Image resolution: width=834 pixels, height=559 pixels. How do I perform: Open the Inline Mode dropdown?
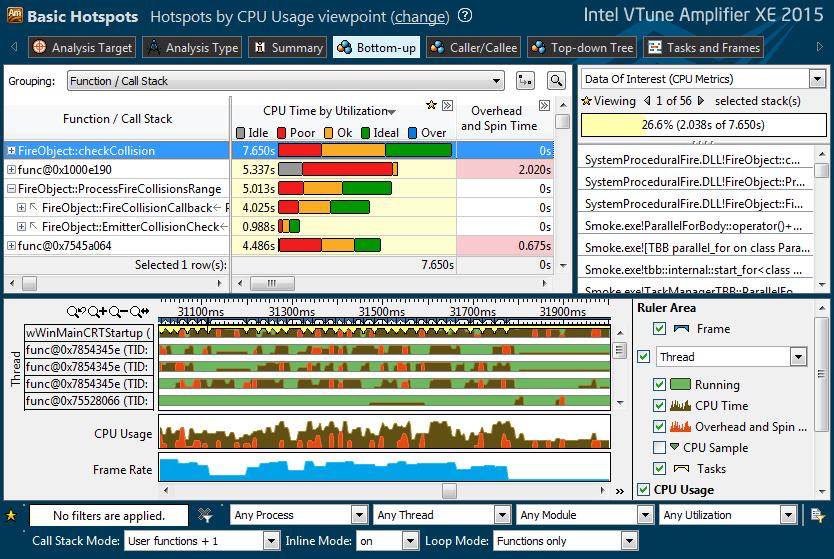387,541
